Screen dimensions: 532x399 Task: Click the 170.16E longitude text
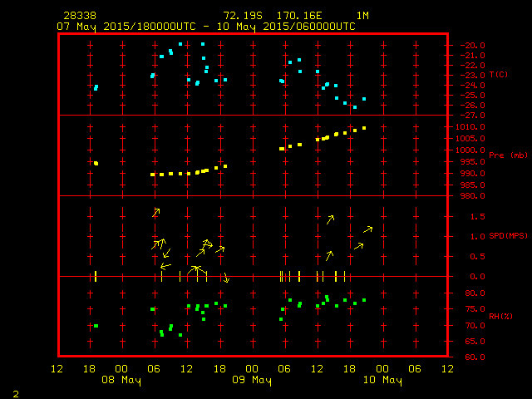coord(304,16)
